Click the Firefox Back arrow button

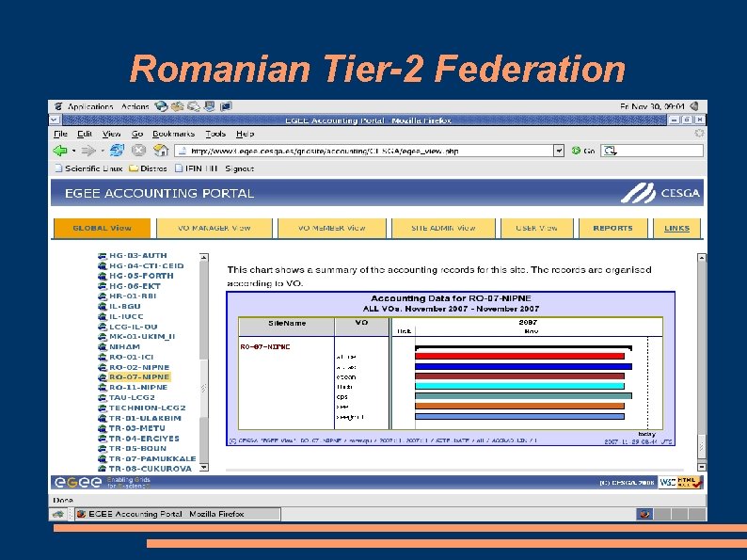pyautogui.click(x=60, y=152)
